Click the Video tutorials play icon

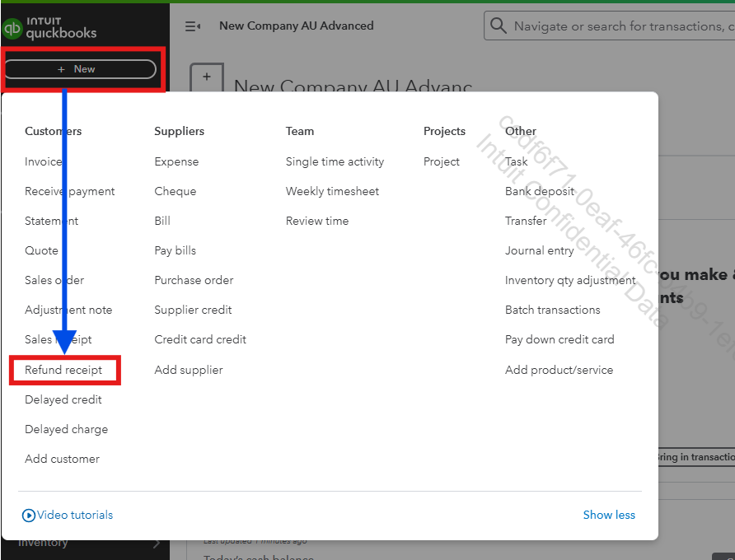click(x=29, y=515)
